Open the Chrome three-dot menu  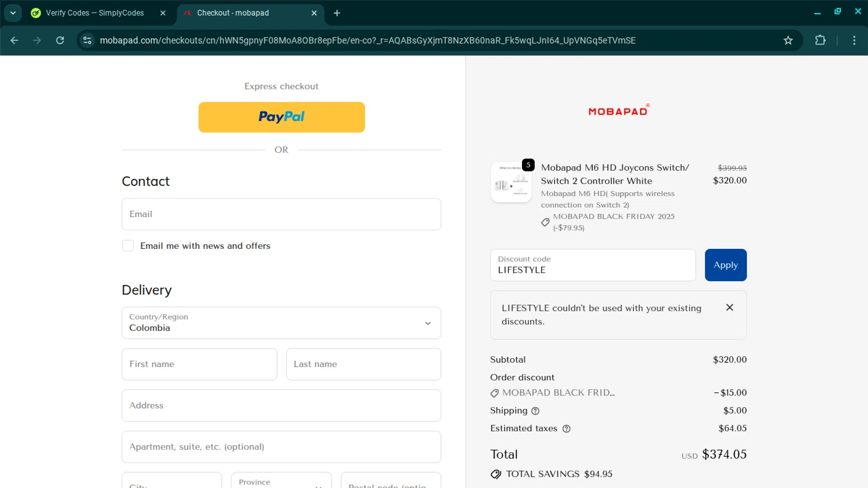click(854, 40)
